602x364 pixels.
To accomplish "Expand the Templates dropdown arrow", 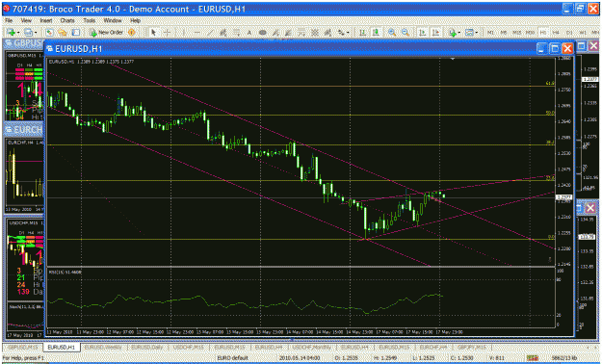I will click(x=477, y=33).
